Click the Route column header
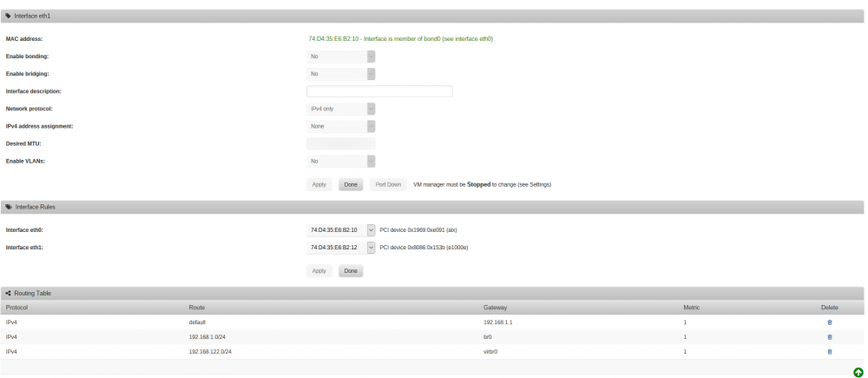The height and width of the screenshot is (378, 868). 197,308
